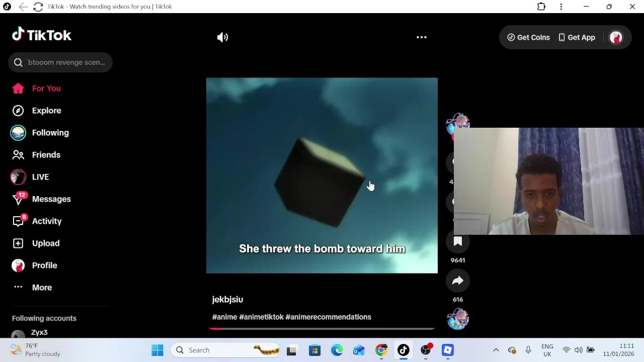Click the #animerecommendations hashtag

click(x=328, y=317)
